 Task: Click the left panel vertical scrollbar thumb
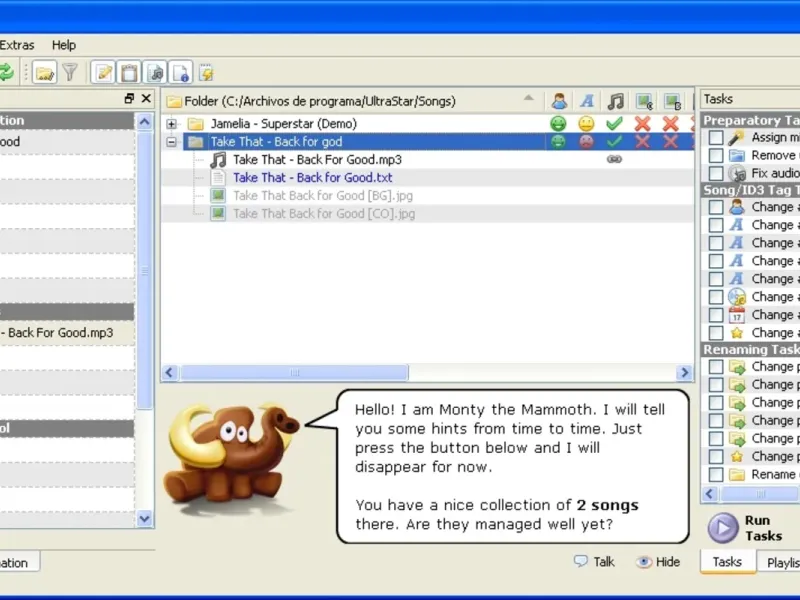pyautogui.click(x=144, y=270)
